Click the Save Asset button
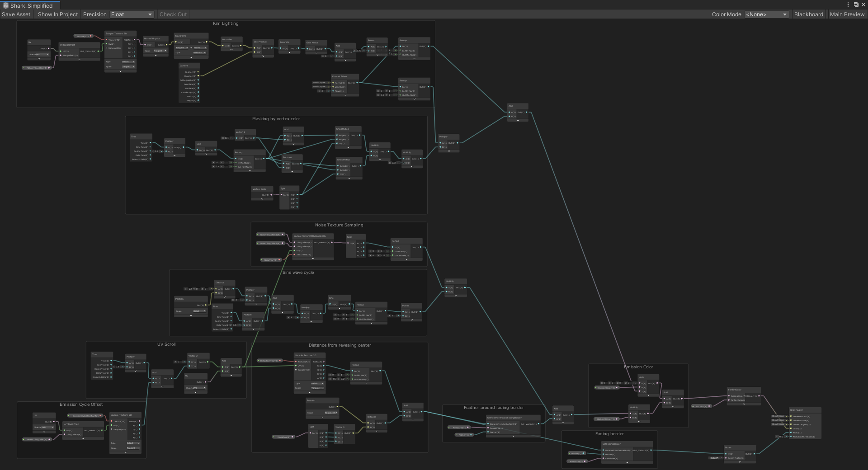 (16, 14)
